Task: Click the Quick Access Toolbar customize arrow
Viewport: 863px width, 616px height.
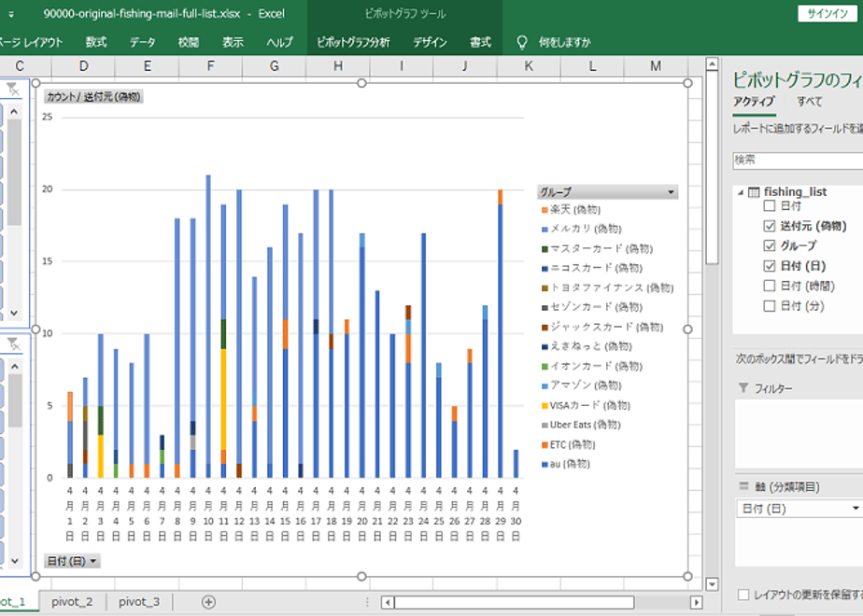Action: click(11, 14)
